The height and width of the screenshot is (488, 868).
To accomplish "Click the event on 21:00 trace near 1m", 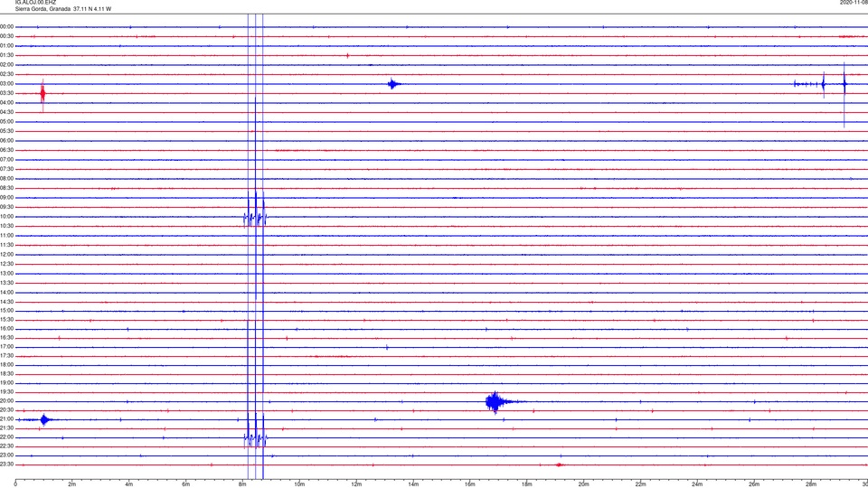I will pyautogui.click(x=45, y=420).
